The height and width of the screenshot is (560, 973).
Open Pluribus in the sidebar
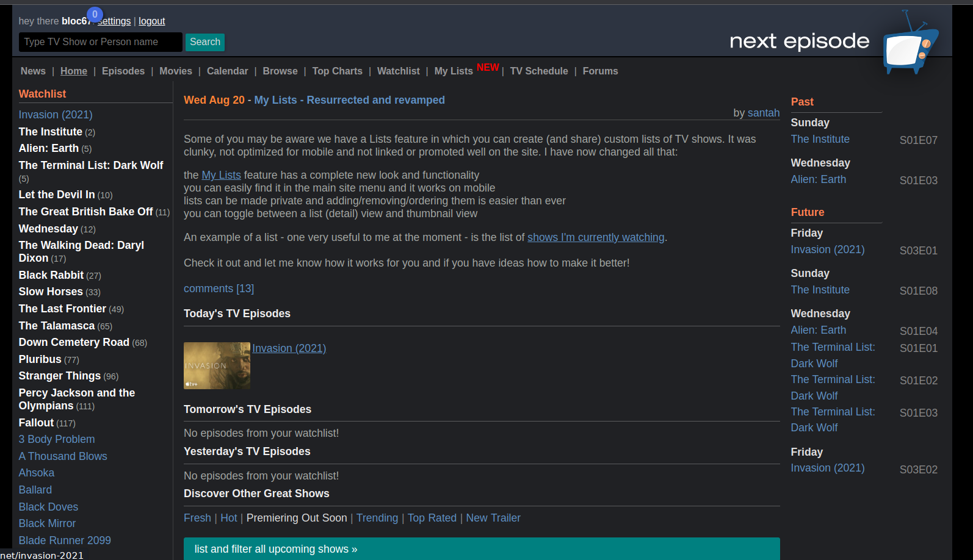[40, 359]
